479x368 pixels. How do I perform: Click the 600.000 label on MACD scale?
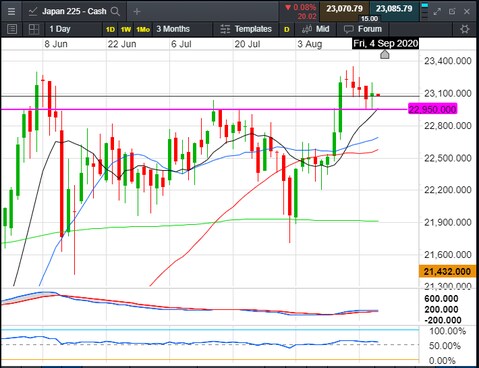click(x=441, y=298)
